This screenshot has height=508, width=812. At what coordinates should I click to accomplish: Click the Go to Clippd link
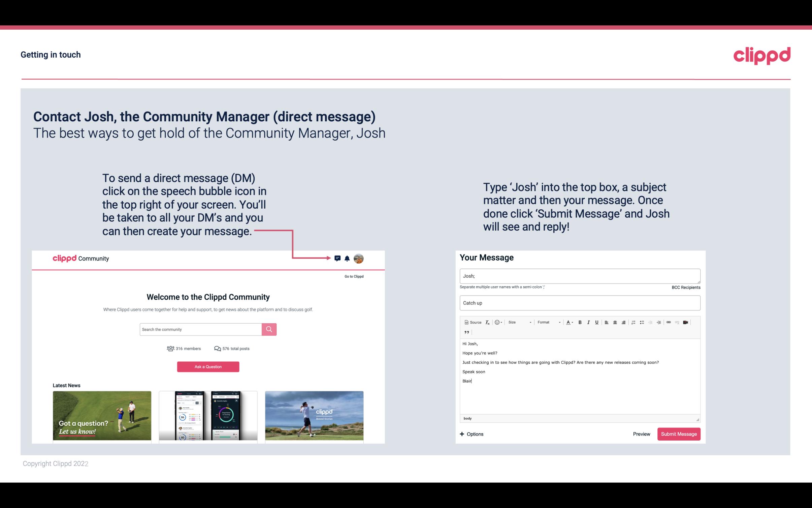353,276
